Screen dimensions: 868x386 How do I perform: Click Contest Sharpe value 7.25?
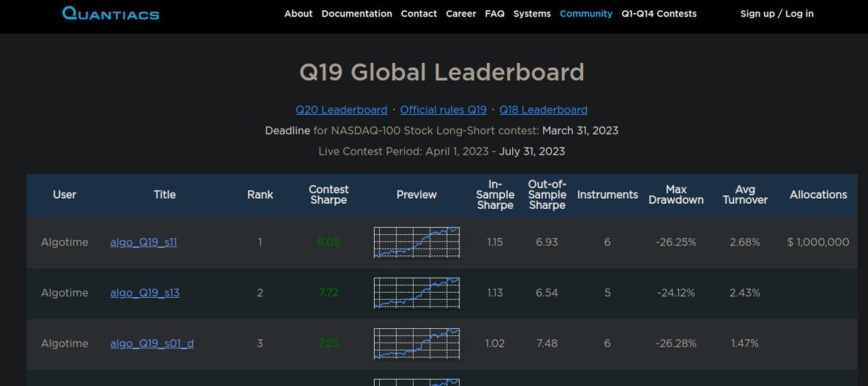328,343
